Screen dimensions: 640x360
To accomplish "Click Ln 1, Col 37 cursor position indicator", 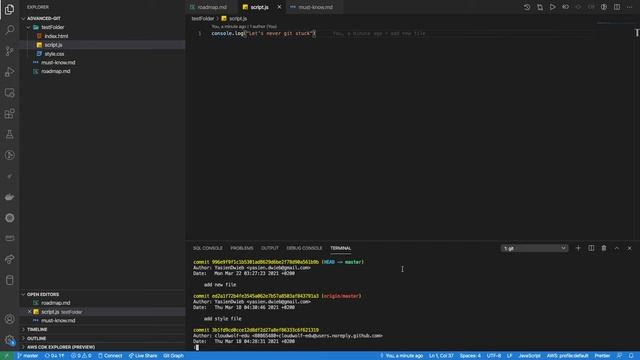I will tap(441, 356).
